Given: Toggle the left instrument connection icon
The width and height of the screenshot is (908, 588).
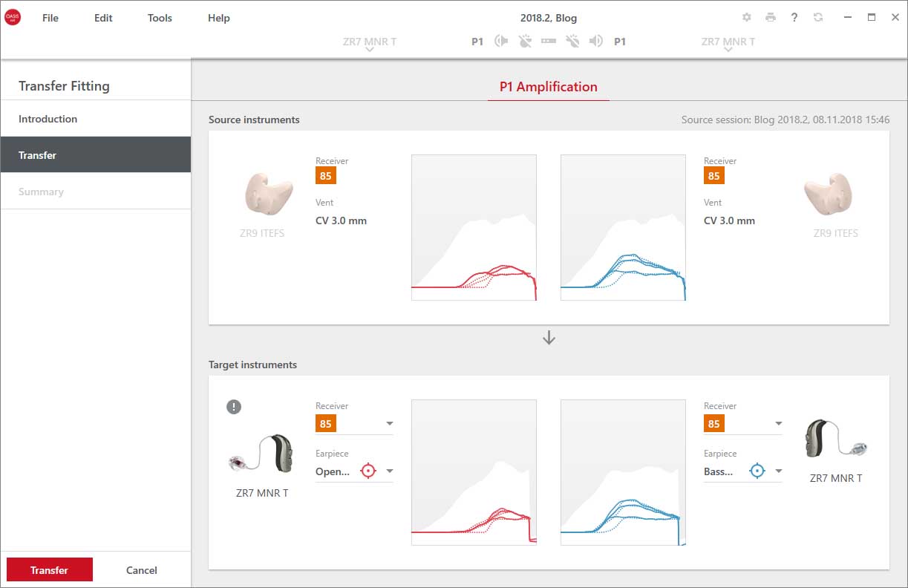Looking at the screenshot, I should 526,42.
